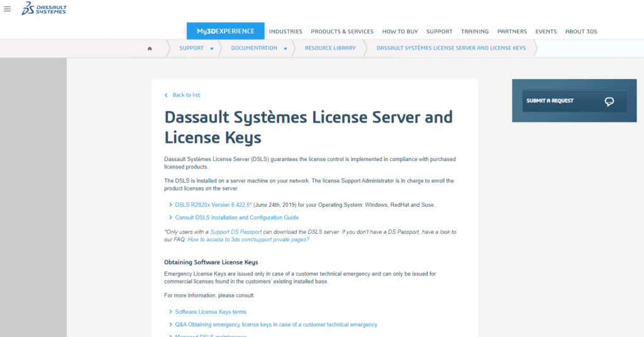
Task: Open the Events menu
Action: coord(546,31)
